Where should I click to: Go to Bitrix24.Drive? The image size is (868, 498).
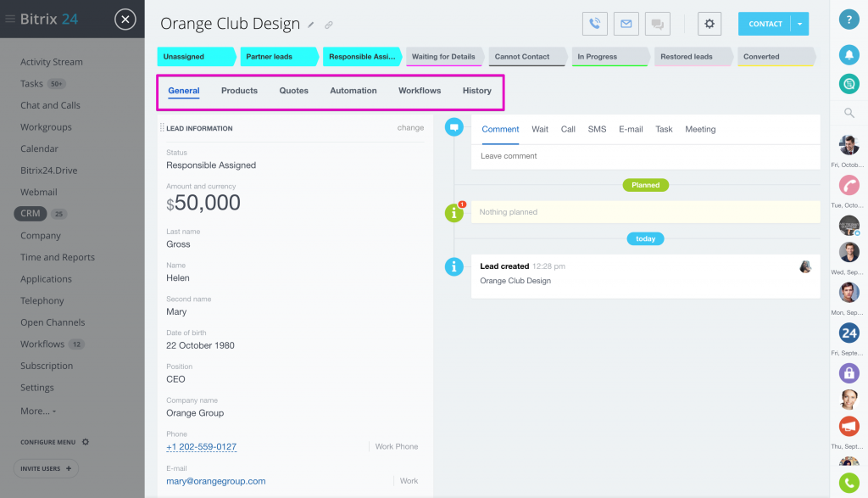pyautogui.click(x=48, y=171)
